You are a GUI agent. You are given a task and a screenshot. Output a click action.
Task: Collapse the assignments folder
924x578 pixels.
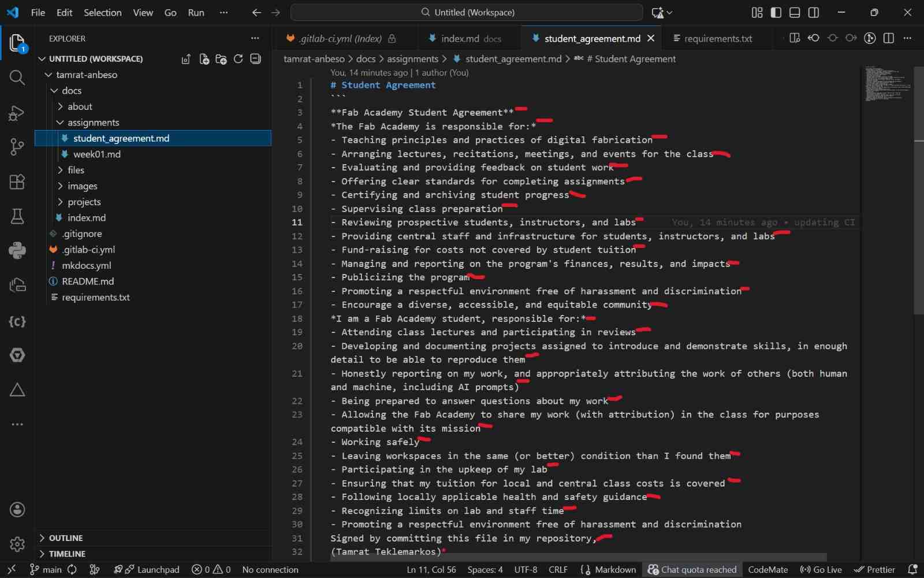tap(60, 123)
